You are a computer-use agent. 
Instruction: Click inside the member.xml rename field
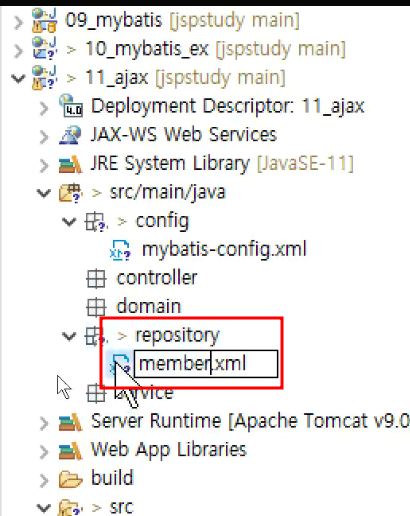click(x=206, y=364)
